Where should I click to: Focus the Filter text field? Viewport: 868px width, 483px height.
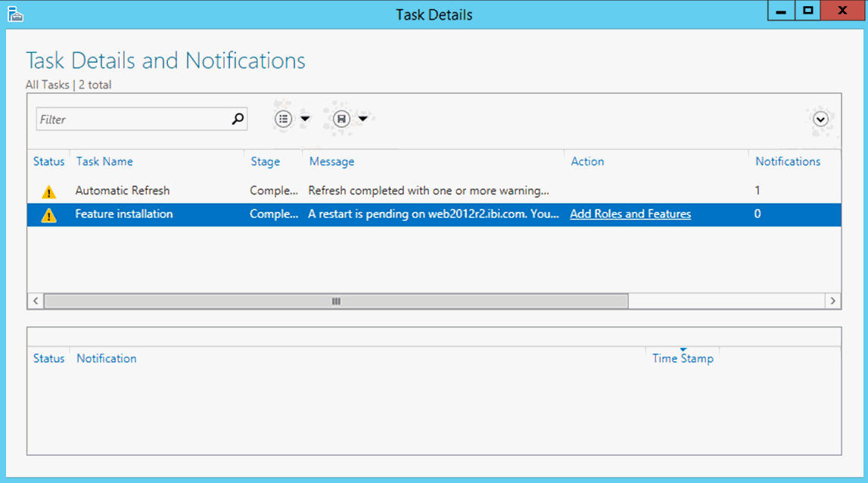point(142,119)
